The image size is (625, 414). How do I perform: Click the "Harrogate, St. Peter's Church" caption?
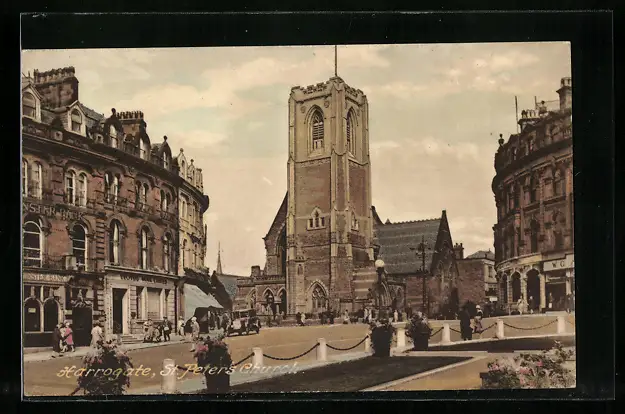pos(177,371)
